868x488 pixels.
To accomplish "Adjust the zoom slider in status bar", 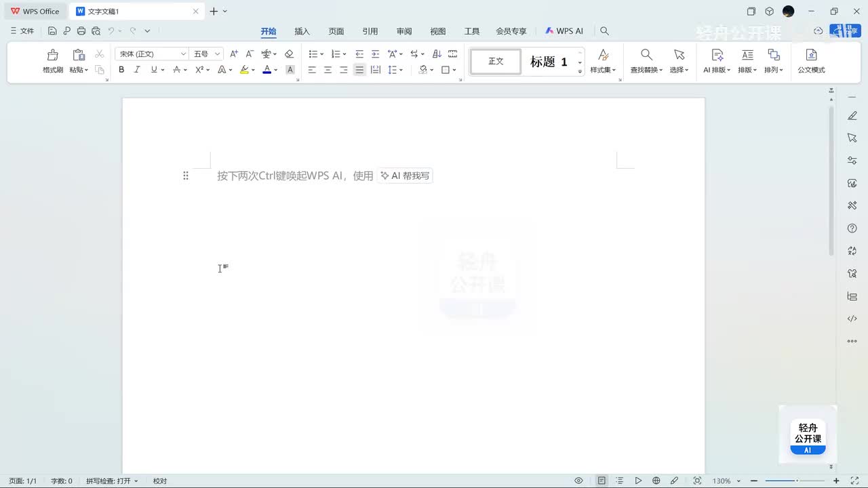I will [x=795, y=481].
